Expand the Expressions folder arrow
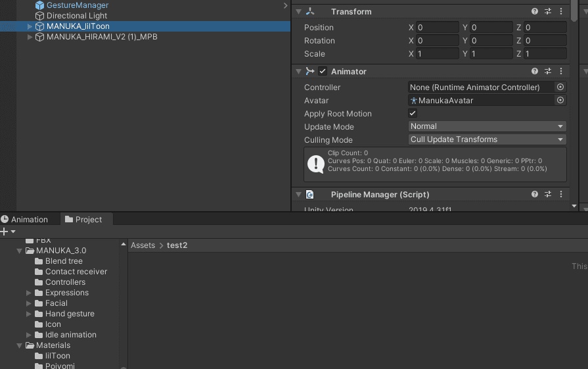588x369 pixels. (29, 293)
